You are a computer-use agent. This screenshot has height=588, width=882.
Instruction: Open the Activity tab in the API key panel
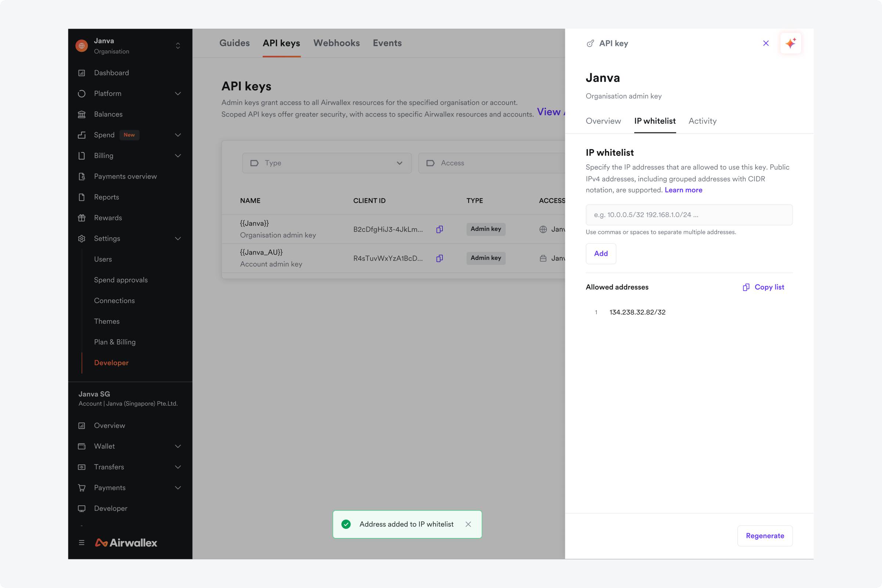point(702,121)
